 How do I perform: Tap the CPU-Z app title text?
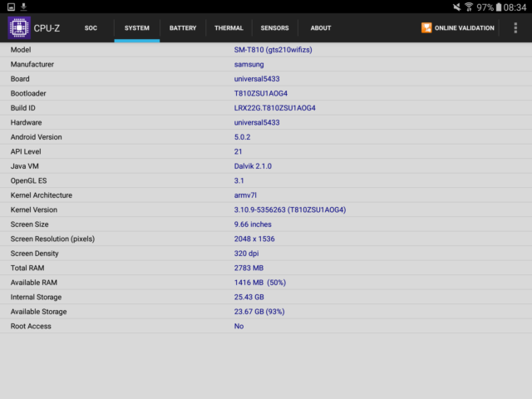pyautogui.click(x=47, y=28)
